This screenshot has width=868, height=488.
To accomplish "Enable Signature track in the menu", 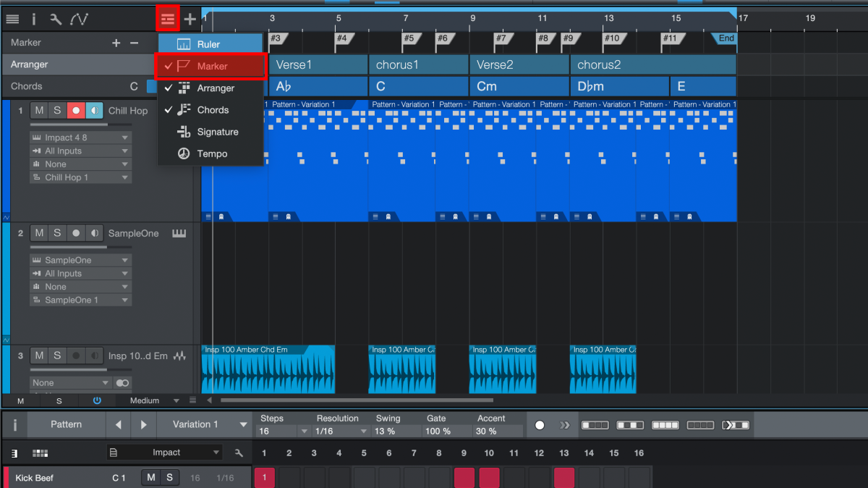I will click(x=210, y=132).
